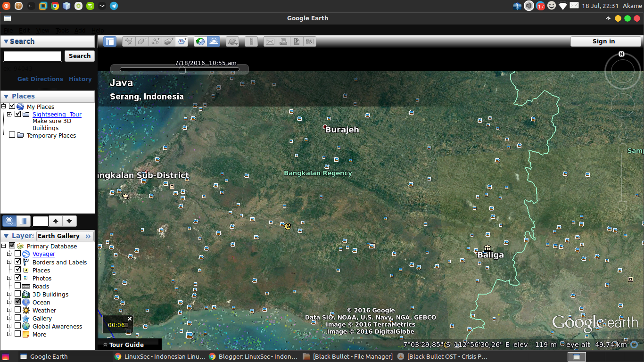644x362 pixels.
Task: Expand the Borders and Labels node
Action: (x=9, y=262)
